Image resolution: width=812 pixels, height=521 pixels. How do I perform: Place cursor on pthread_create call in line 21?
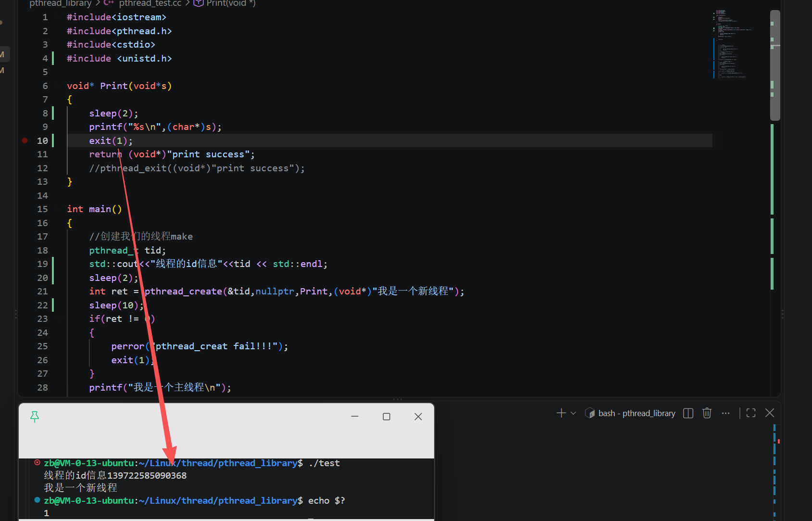[x=183, y=292]
